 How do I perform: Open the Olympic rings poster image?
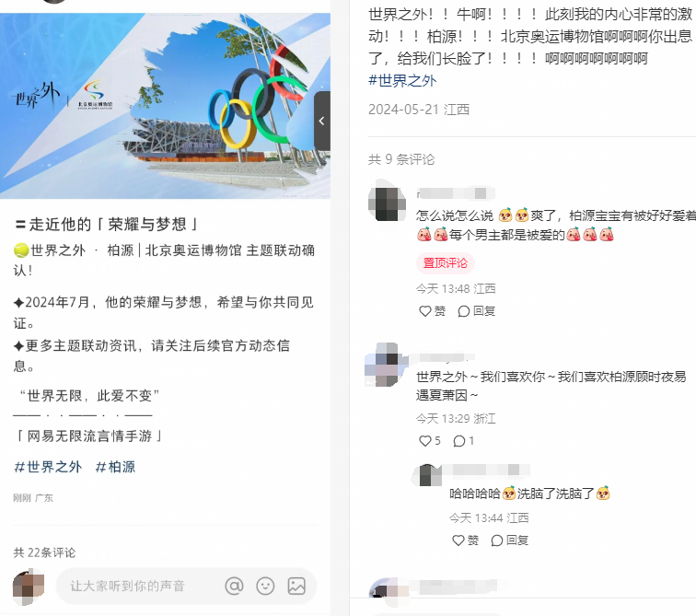tap(165, 106)
